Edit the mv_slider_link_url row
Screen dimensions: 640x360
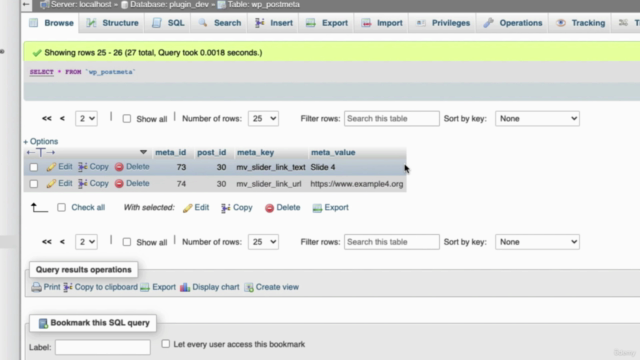[60, 183]
